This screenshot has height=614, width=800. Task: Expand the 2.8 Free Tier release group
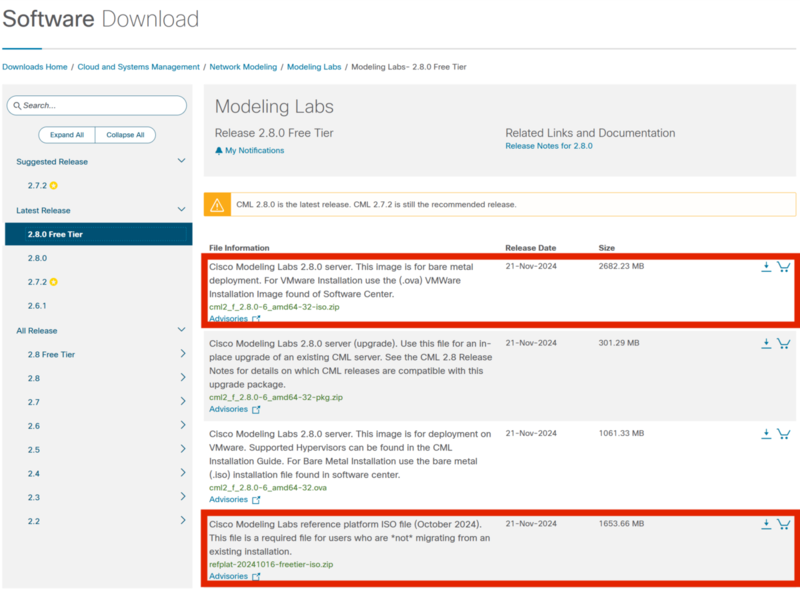click(183, 354)
